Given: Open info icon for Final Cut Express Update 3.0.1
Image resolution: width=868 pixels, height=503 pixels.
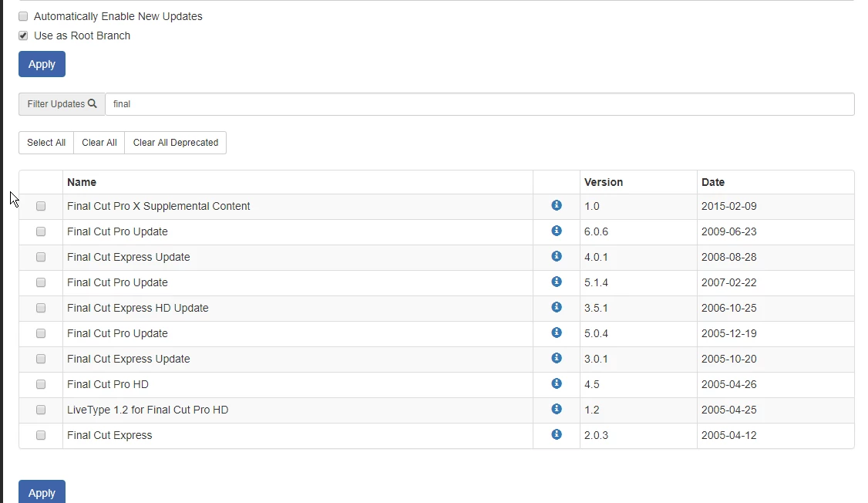Looking at the screenshot, I should tap(557, 358).
